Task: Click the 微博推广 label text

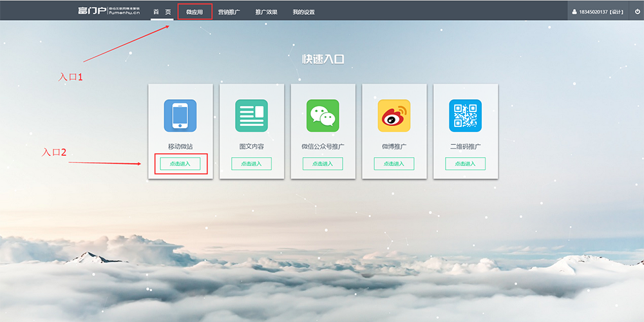Action: pos(394,146)
